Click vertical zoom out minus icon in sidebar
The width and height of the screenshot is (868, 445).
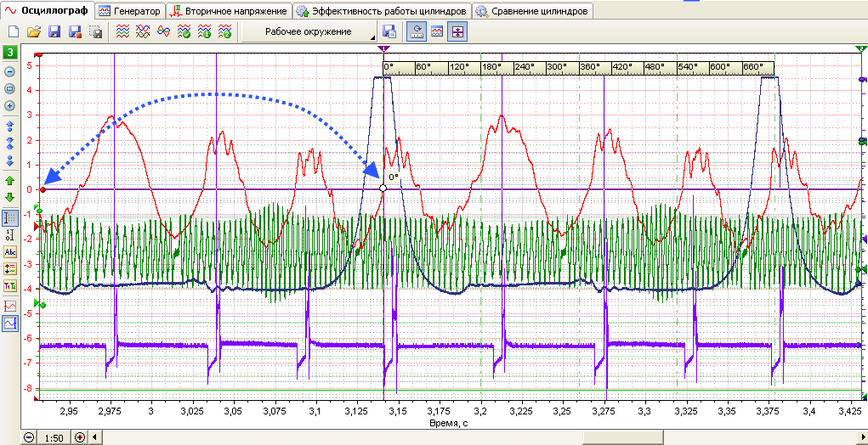pyautogui.click(x=10, y=72)
